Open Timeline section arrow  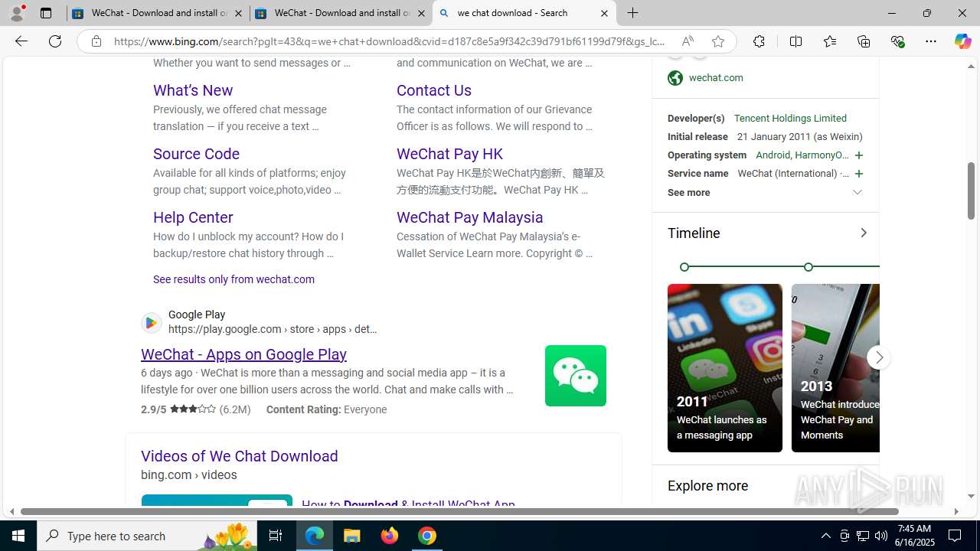863,233
